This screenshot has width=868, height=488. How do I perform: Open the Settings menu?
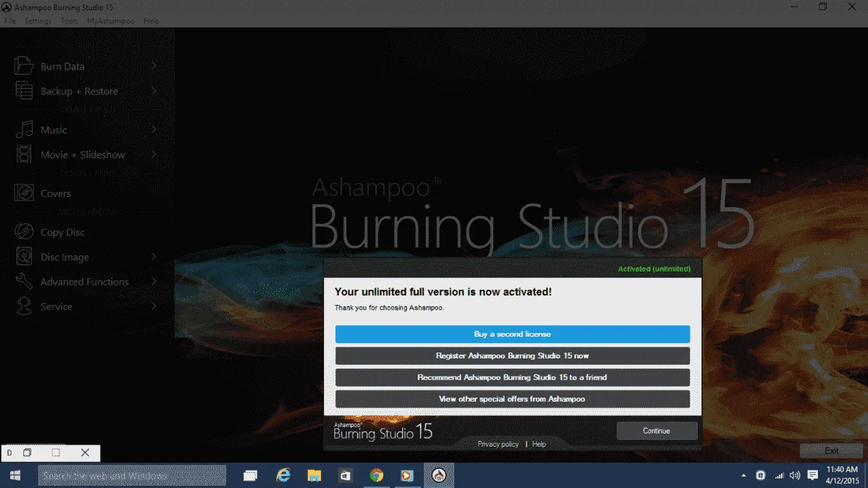(38, 21)
